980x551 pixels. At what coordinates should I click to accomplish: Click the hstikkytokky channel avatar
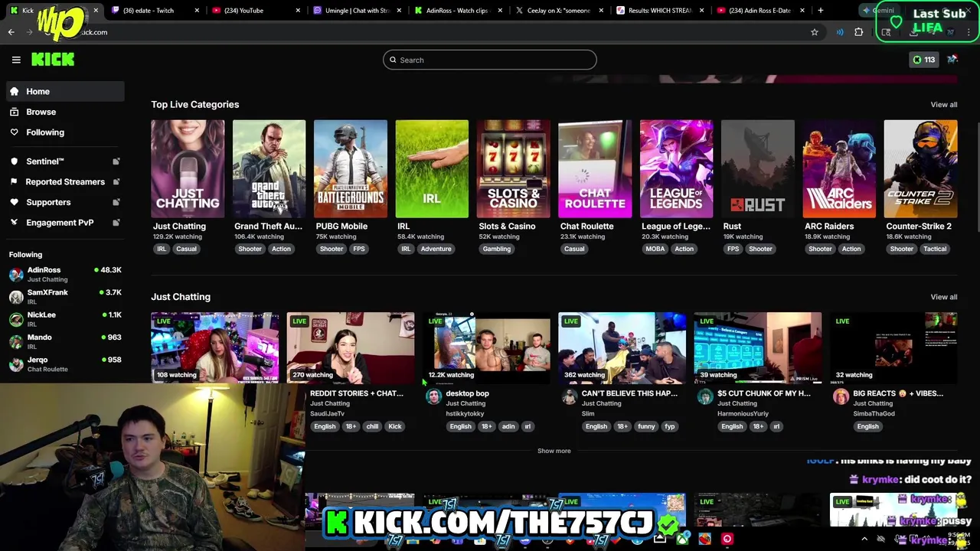tap(433, 396)
